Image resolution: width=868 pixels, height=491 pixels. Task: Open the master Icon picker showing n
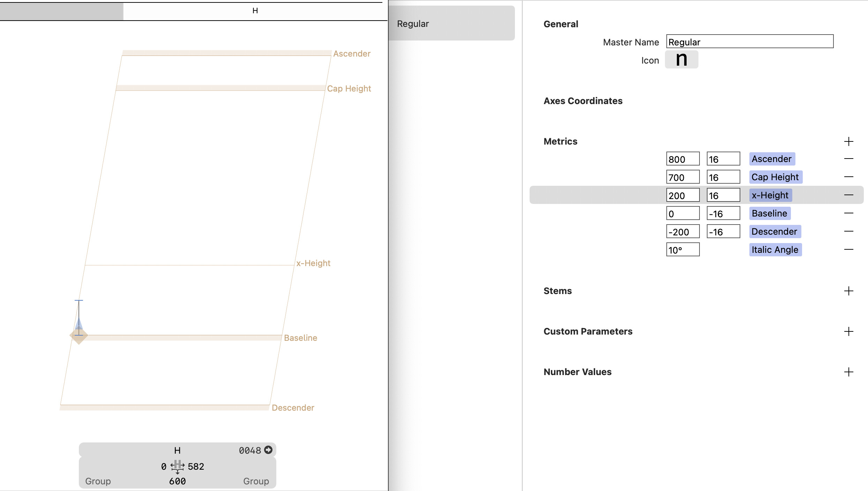pyautogui.click(x=681, y=60)
